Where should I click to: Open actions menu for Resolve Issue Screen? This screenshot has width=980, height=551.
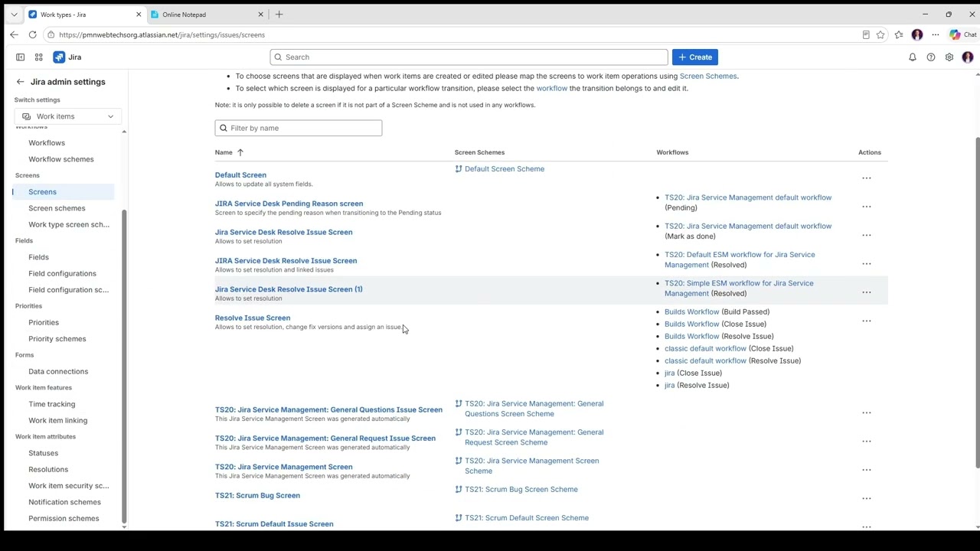(867, 321)
